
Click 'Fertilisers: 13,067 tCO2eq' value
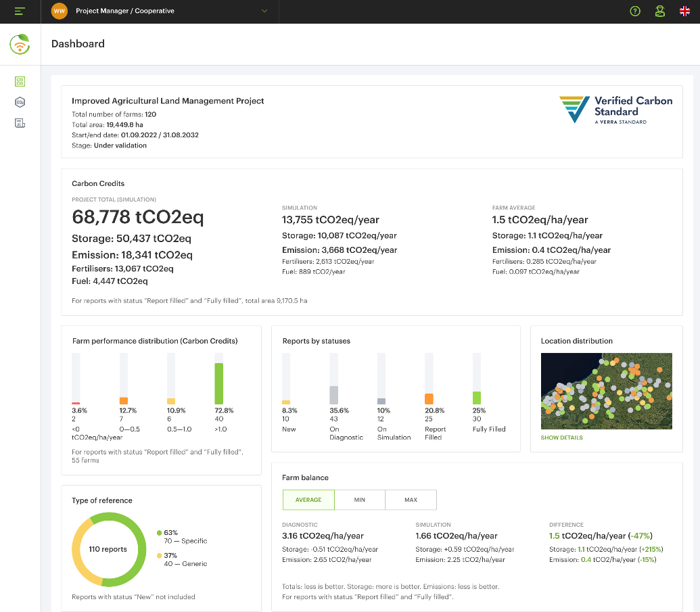123,268
